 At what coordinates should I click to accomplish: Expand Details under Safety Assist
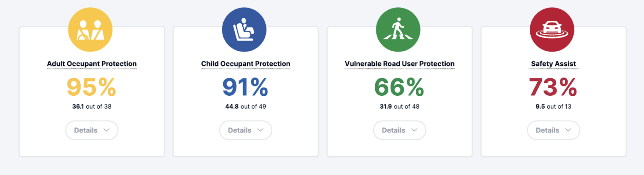pos(553,130)
